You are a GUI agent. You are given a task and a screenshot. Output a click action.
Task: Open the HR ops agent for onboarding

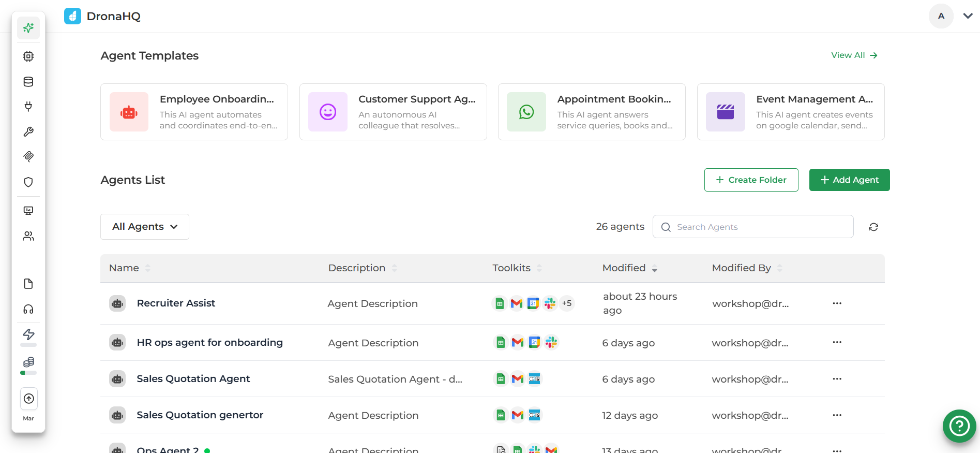[x=209, y=342]
